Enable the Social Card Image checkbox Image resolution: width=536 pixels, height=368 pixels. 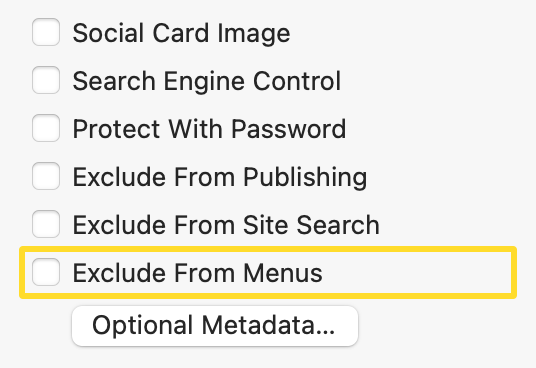point(46,32)
